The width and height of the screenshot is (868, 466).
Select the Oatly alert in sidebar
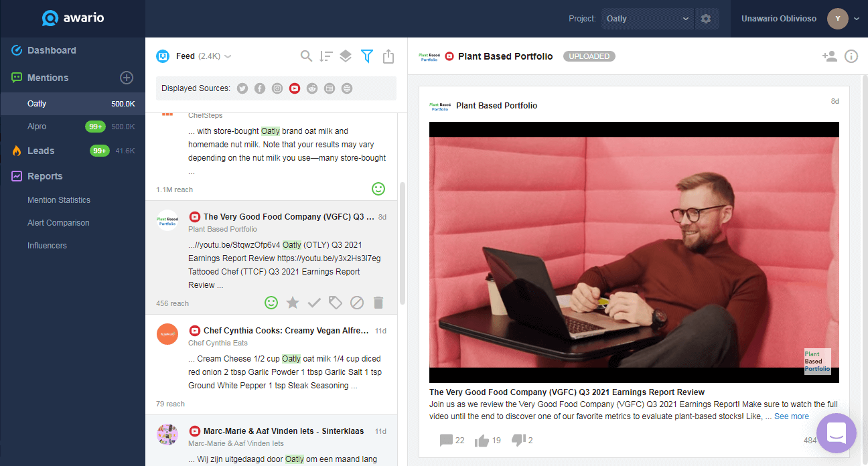[x=72, y=104]
